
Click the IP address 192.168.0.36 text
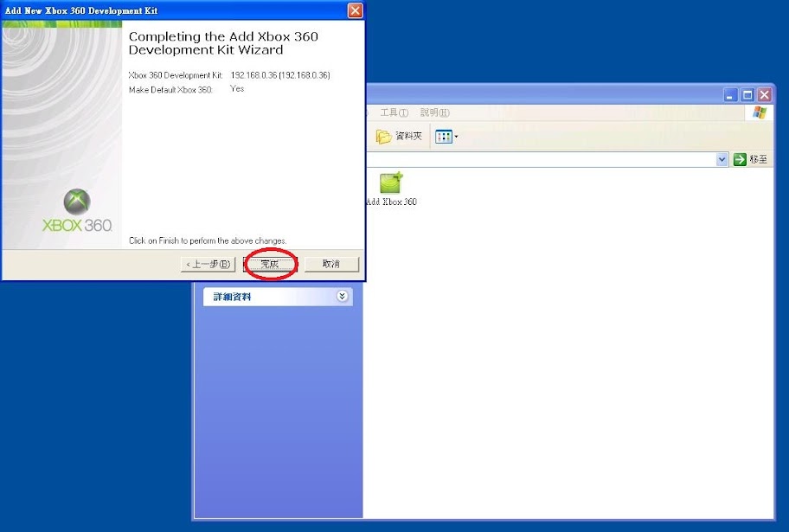click(280, 75)
